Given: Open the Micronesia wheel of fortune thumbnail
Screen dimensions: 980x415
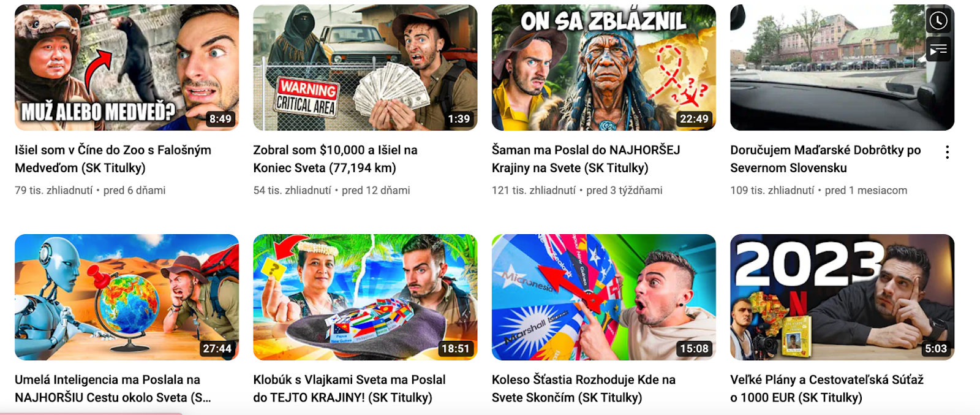Looking at the screenshot, I should coord(603,297).
